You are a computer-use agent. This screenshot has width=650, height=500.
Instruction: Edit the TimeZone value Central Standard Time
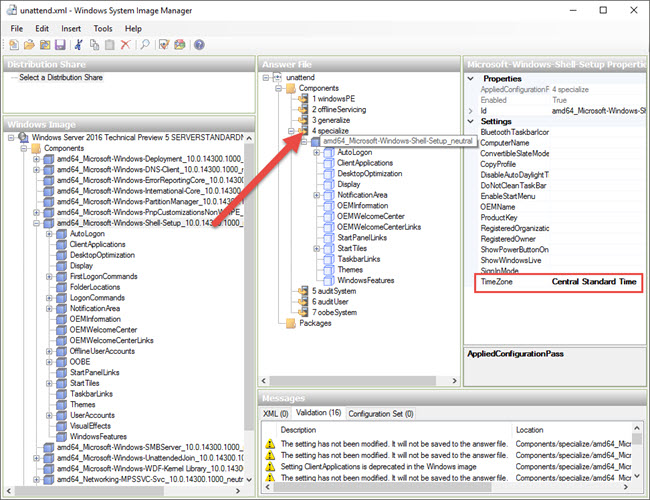tap(594, 282)
